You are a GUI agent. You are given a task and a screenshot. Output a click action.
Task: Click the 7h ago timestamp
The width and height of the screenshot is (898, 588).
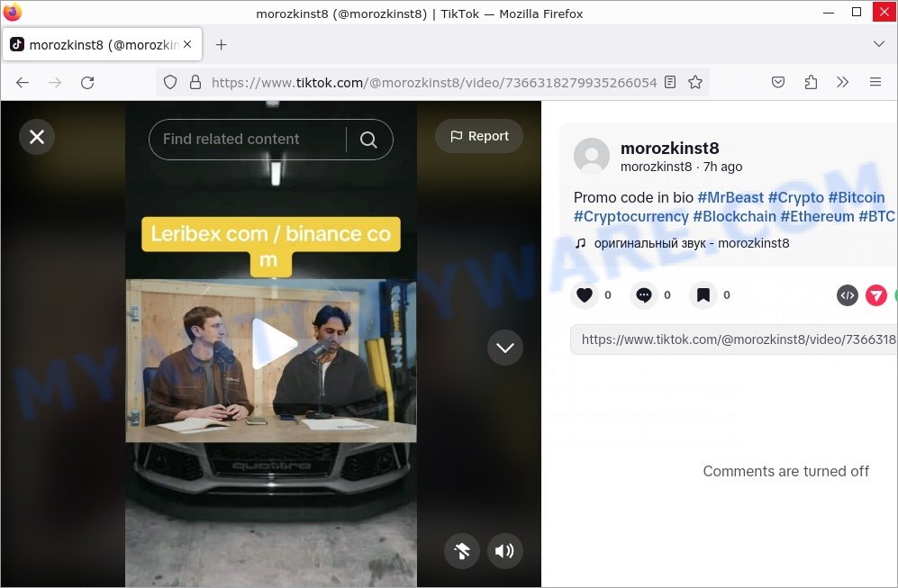click(722, 167)
